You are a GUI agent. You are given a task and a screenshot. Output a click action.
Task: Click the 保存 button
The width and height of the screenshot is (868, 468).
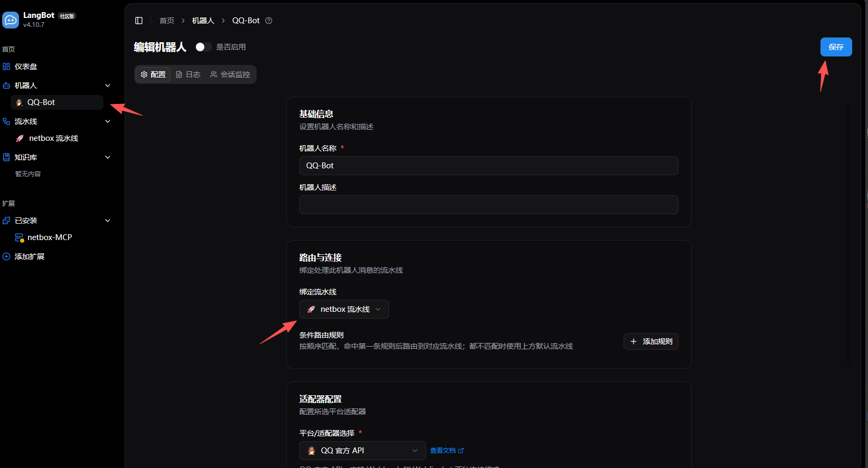[x=836, y=47]
